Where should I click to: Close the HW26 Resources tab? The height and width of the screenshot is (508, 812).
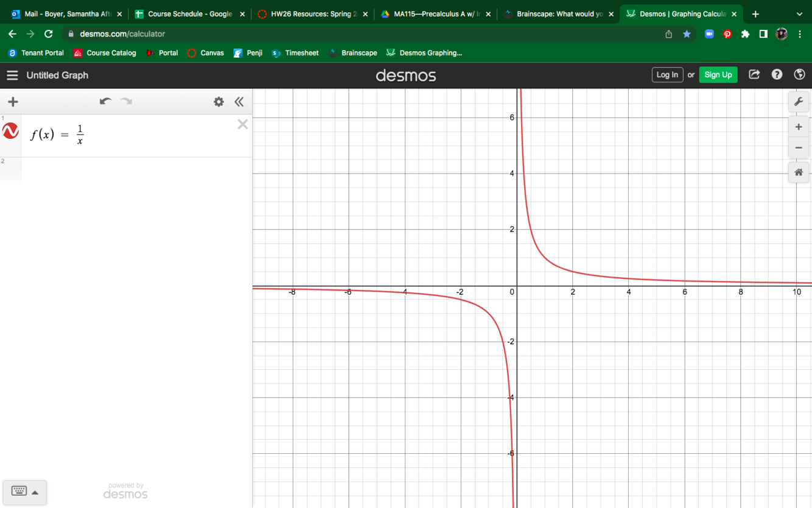pos(365,14)
